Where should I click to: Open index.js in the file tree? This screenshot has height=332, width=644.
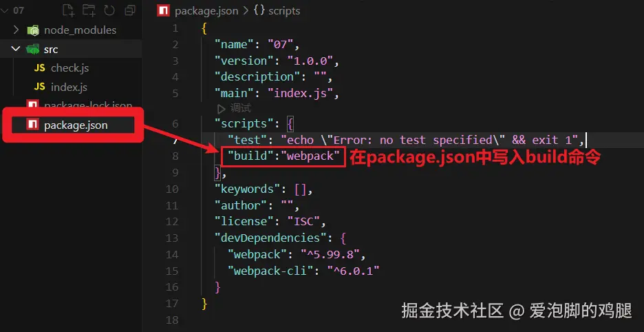69,87
